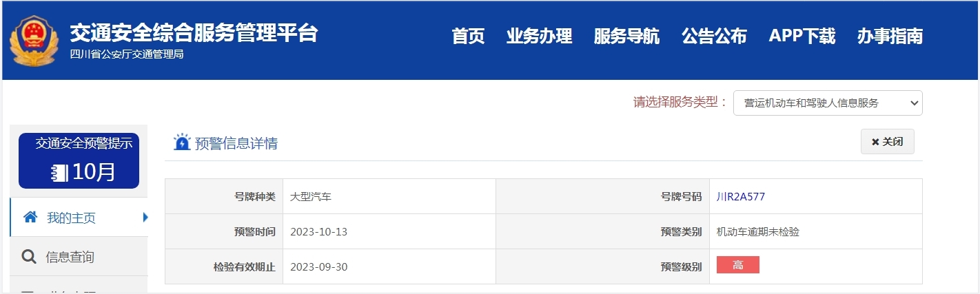Click the home icon beside 我的主页
980x294 pixels.
pyautogui.click(x=30, y=218)
